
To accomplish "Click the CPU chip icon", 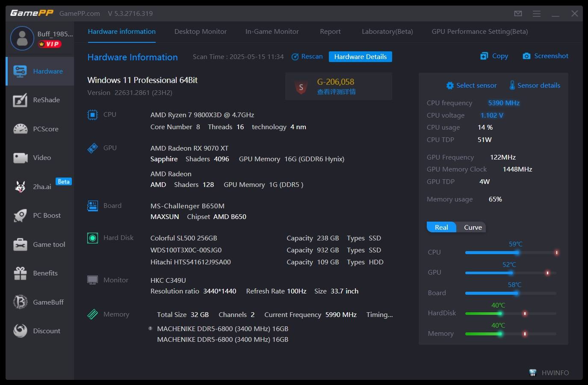I will (x=92, y=115).
